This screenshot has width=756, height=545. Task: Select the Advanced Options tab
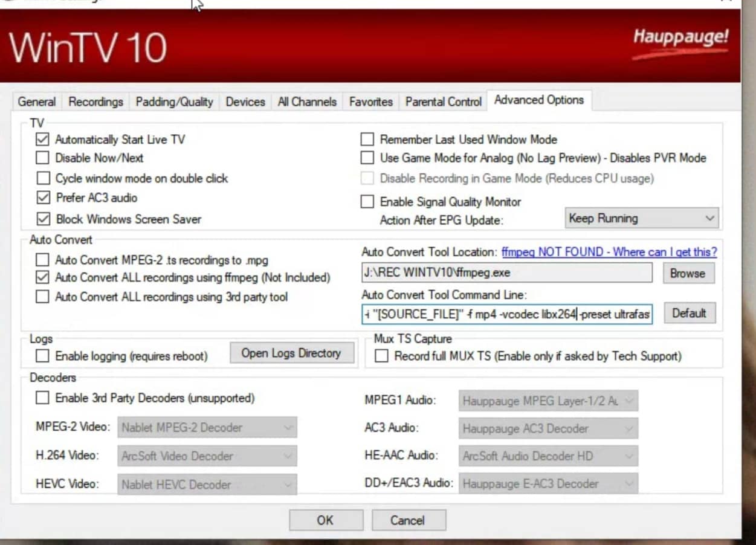coord(539,100)
